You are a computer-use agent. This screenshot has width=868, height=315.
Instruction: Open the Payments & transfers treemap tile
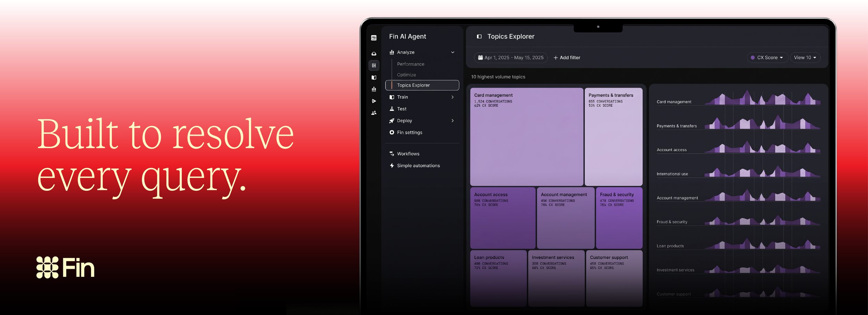tap(614, 137)
